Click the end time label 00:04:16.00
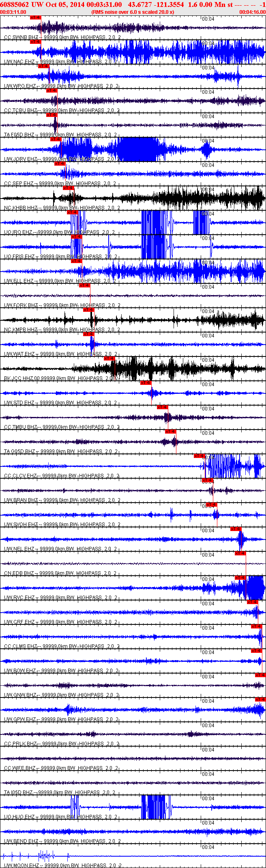This screenshot has width=266, height=868. point(252,12)
